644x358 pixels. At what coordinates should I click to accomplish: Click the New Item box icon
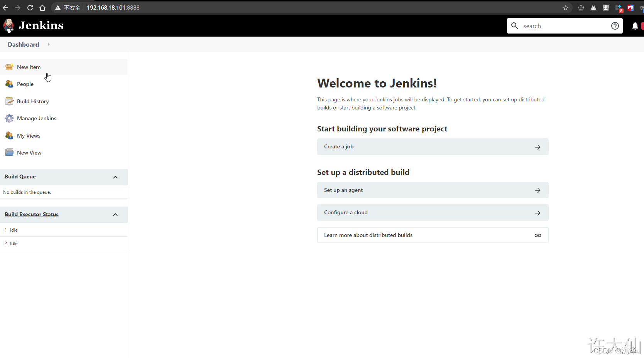point(9,67)
